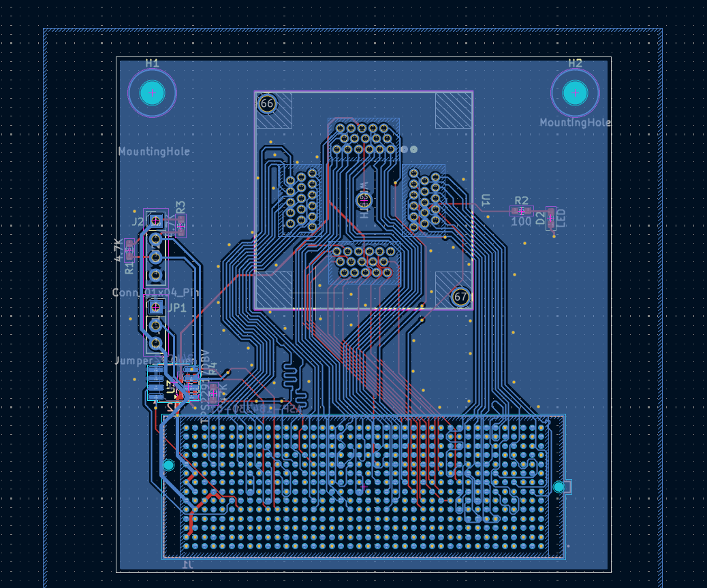Select the middle pad of JP1
This screenshot has width=707, height=588.
tap(155, 325)
